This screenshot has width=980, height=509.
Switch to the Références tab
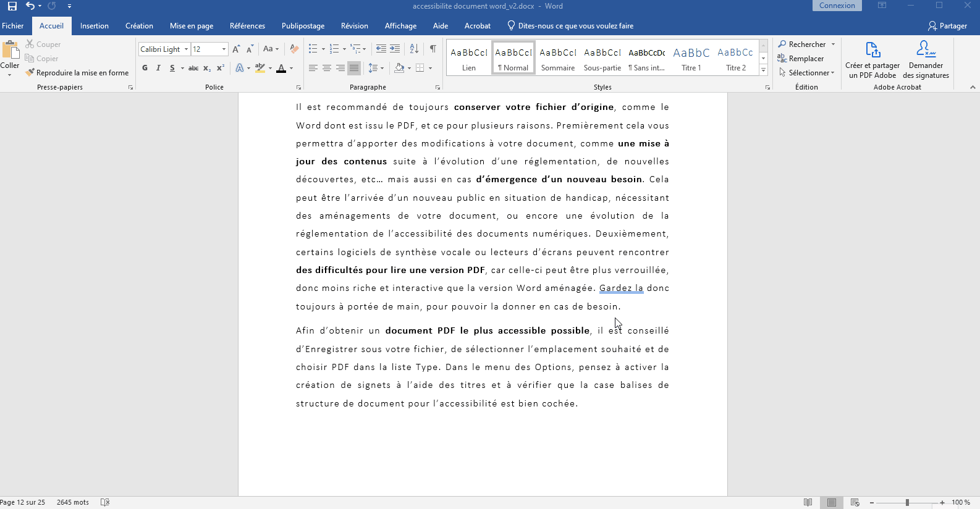coord(247,26)
